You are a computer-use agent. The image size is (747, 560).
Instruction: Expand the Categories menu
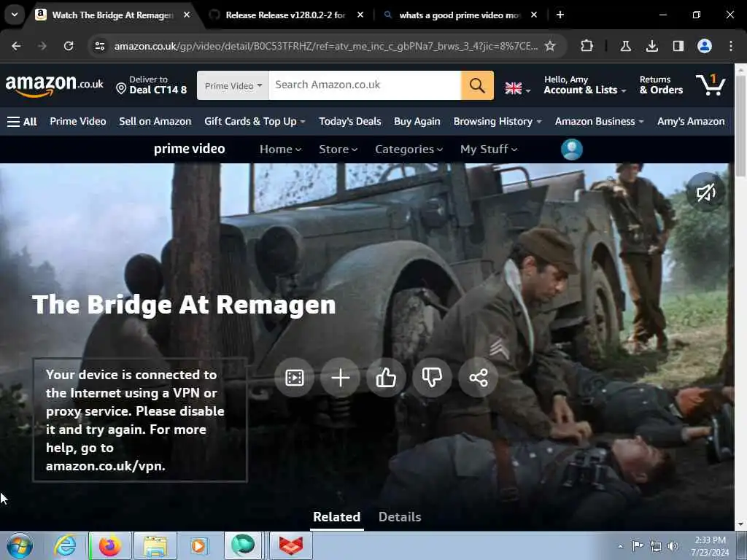click(409, 149)
